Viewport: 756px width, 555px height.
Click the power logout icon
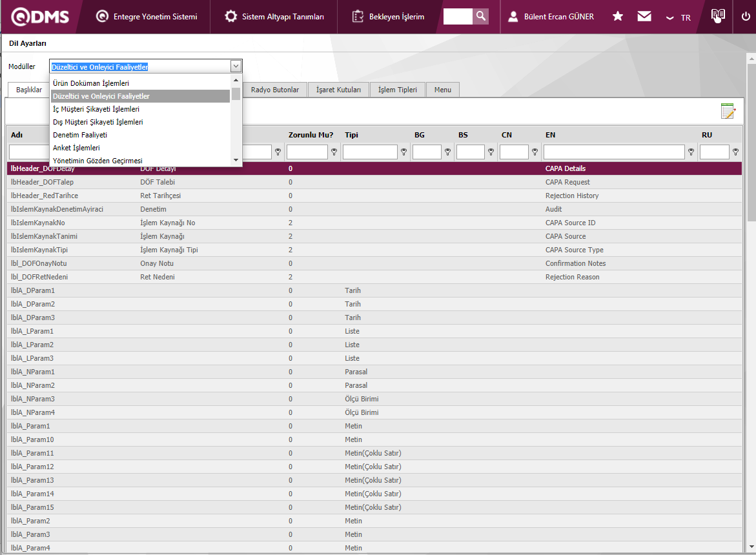pos(746,16)
